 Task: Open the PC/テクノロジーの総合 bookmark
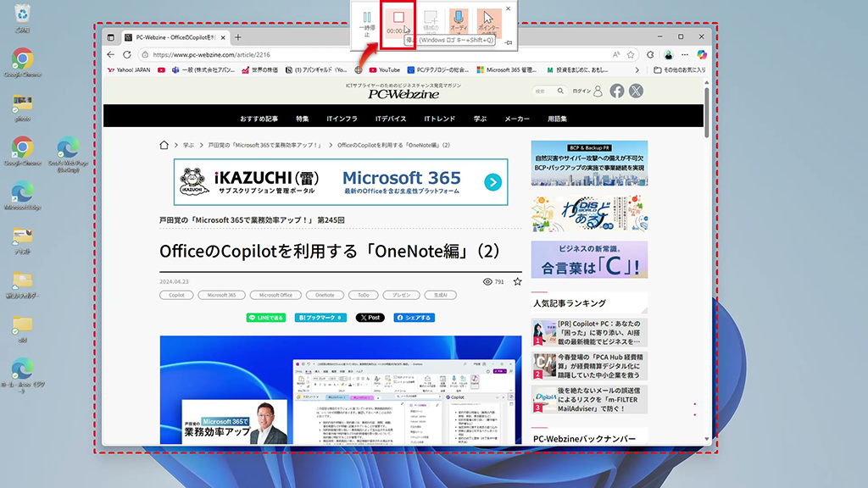tap(438, 70)
